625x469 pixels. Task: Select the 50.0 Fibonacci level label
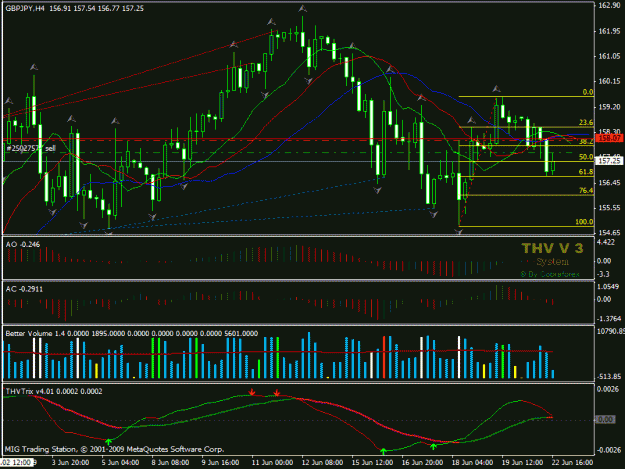586,157
